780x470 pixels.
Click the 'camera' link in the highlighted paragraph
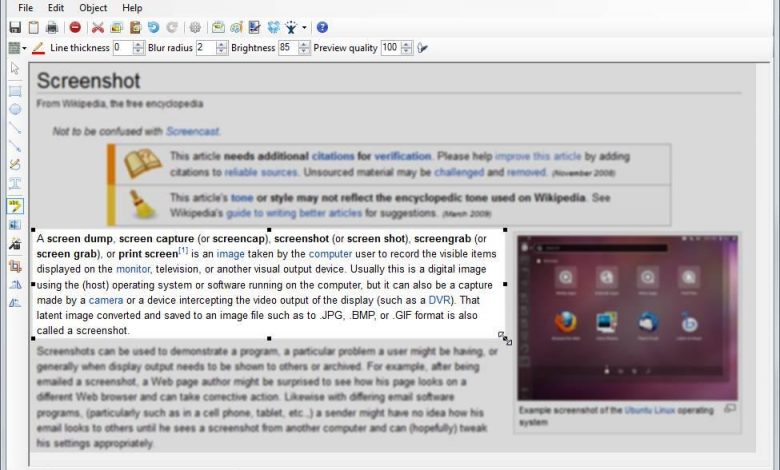click(x=106, y=300)
